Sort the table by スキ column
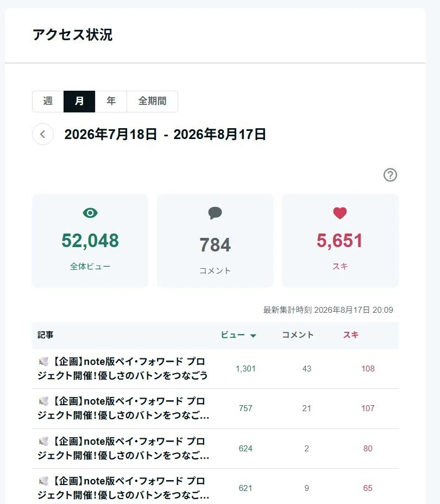The width and height of the screenshot is (440, 504). (351, 335)
